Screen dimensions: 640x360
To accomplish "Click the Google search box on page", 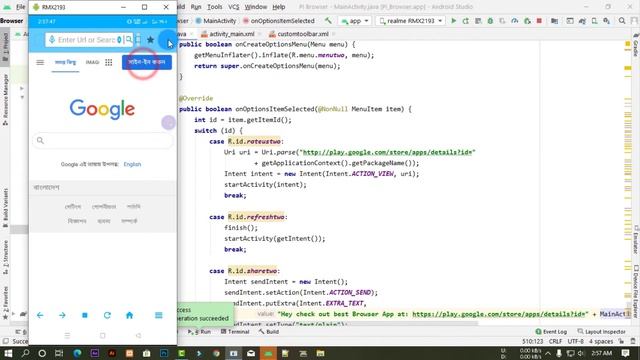I will [x=103, y=140].
